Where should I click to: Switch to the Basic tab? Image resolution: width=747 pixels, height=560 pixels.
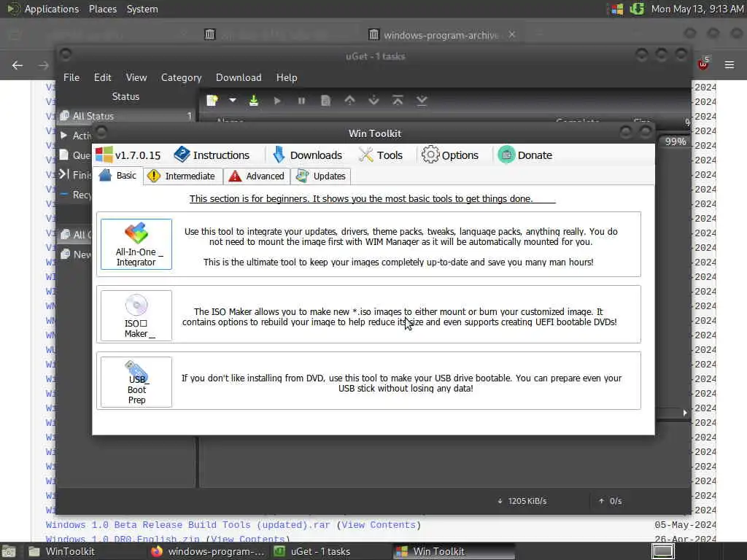point(117,176)
